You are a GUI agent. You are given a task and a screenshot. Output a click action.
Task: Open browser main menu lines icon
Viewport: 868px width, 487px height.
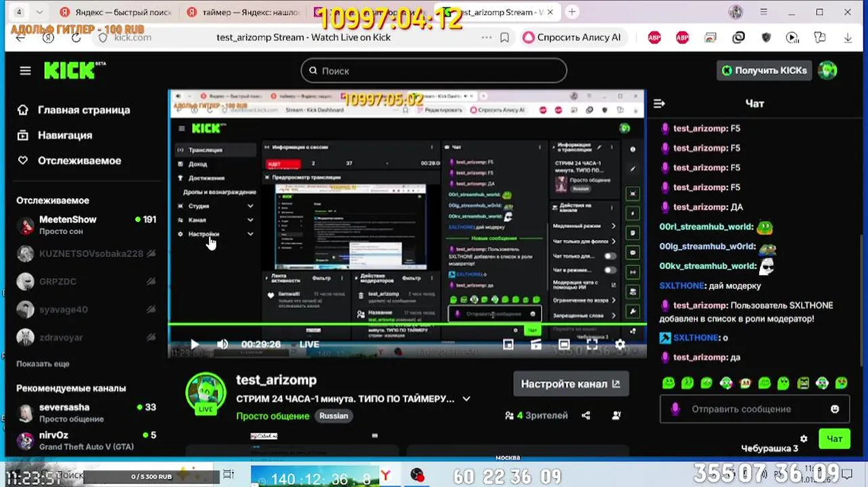764,12
